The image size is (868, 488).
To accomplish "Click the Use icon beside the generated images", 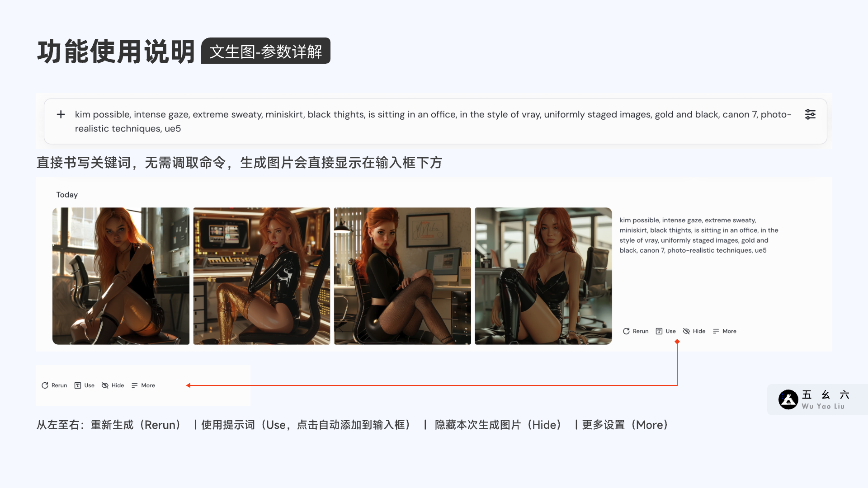I will pyautogui.click(x=659, y=331).
